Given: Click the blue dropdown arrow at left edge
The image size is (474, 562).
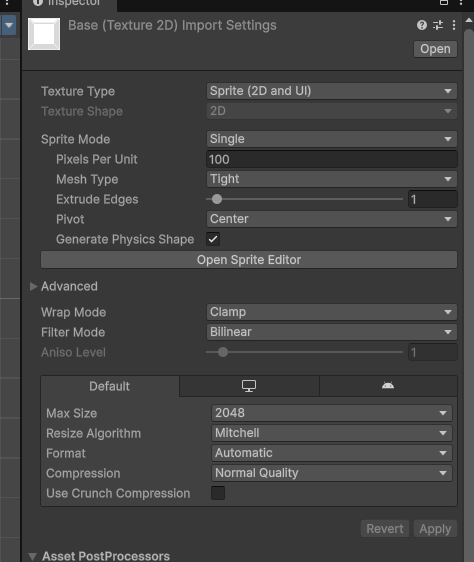Looking at the screenshot, I should [x=9, y=25].
